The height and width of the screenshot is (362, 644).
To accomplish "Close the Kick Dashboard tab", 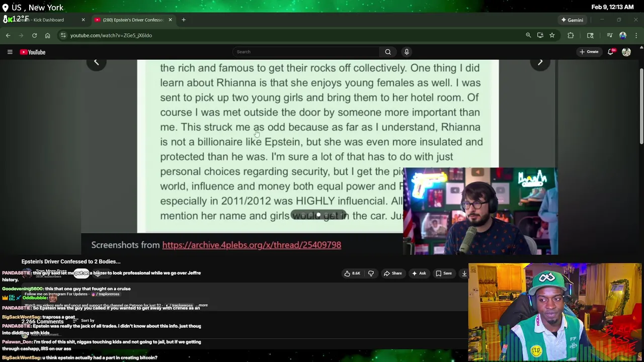I will [x=83, y=20].
